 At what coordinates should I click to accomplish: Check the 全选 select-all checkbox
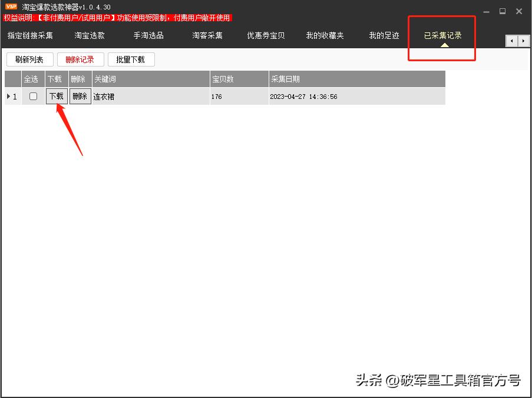pyautogui.click(x=32, y=79)
